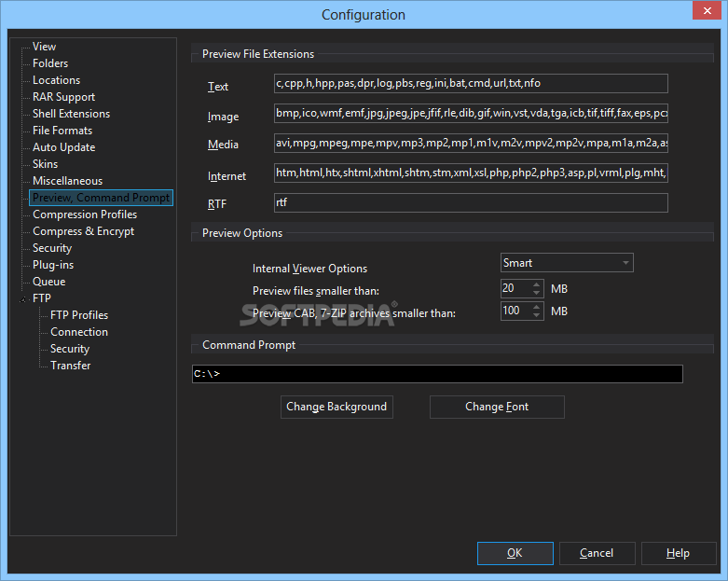Select Transfer under FTP

click(x=70, y=365)
